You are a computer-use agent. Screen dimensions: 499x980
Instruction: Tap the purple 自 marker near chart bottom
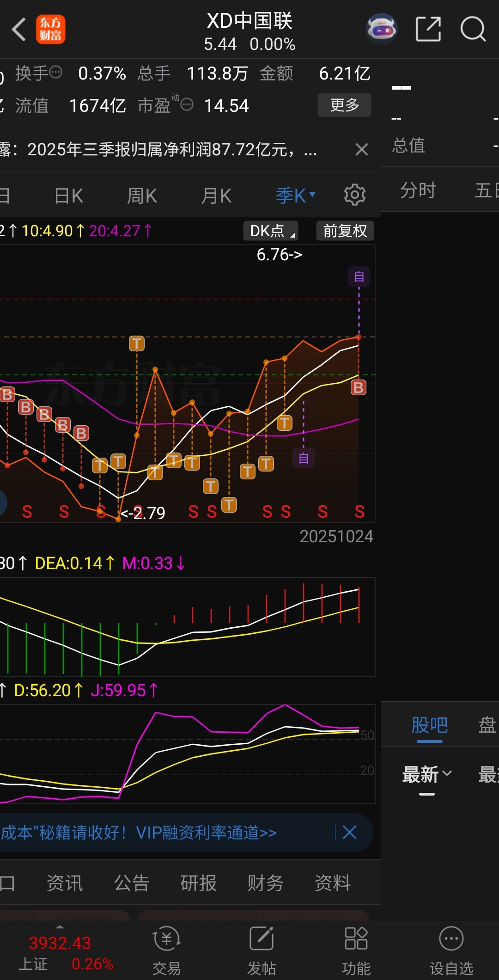pos(304,458)
